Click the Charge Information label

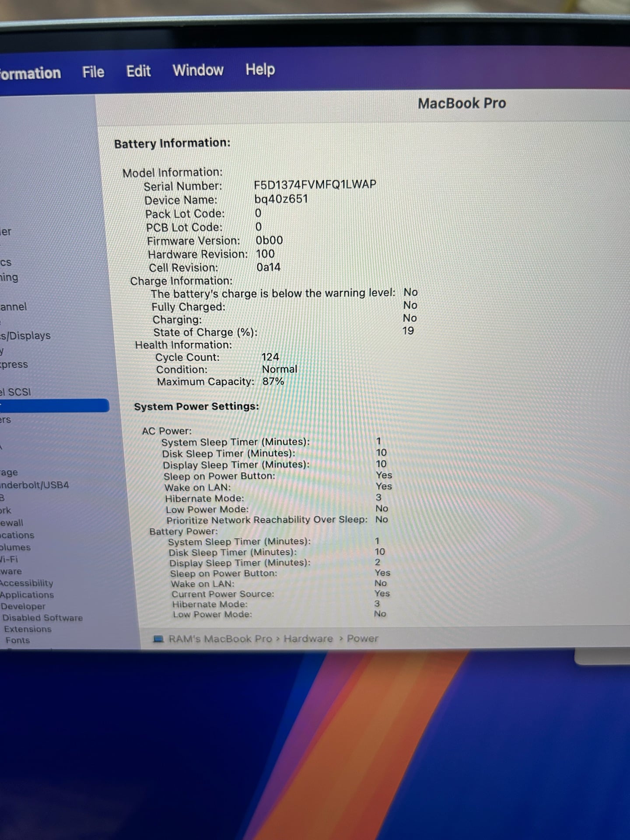coord(181,281)
